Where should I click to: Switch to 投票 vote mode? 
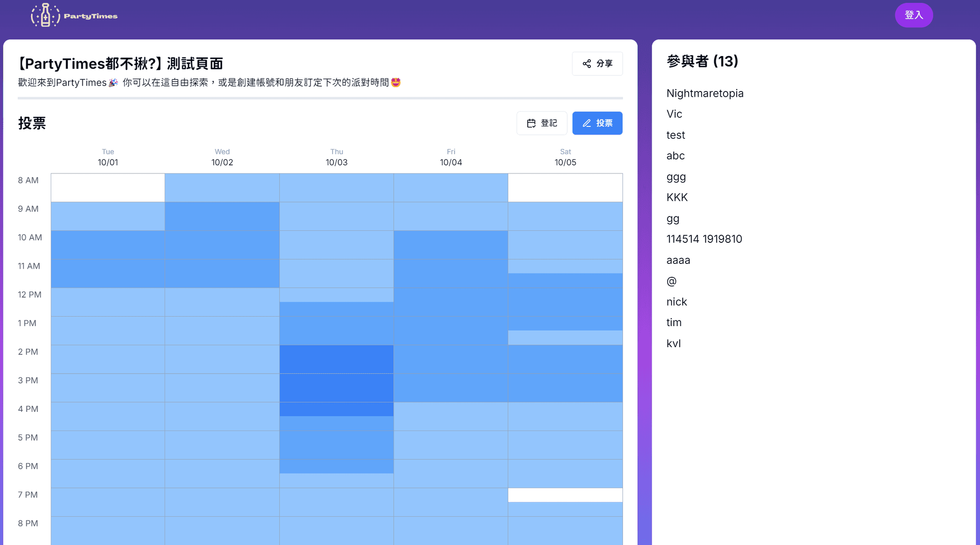coord(597,123)
